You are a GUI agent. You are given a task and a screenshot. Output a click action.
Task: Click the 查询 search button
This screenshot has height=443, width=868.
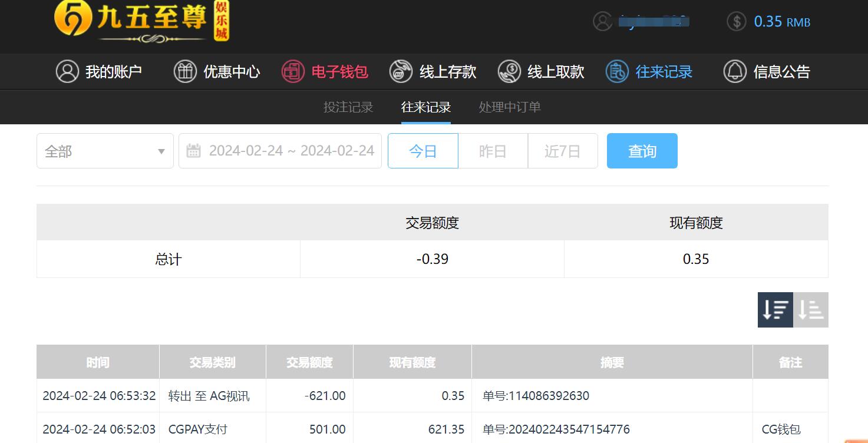pos(642,151)
